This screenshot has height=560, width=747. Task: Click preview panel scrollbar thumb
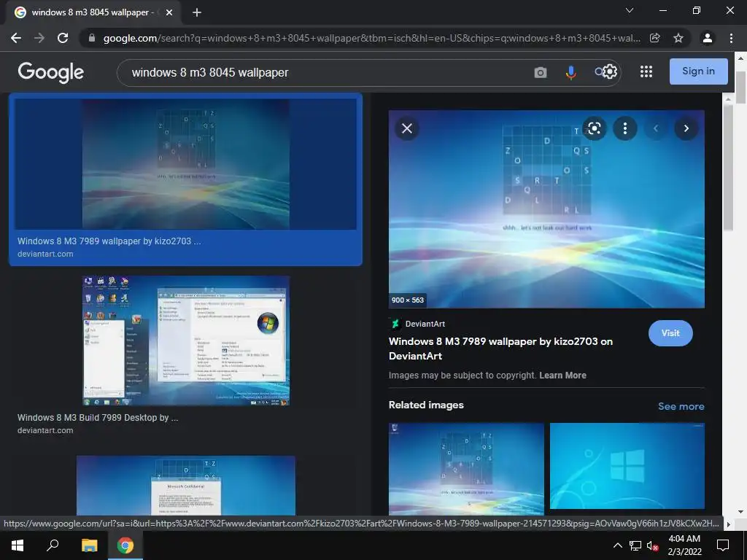point(728,167)
